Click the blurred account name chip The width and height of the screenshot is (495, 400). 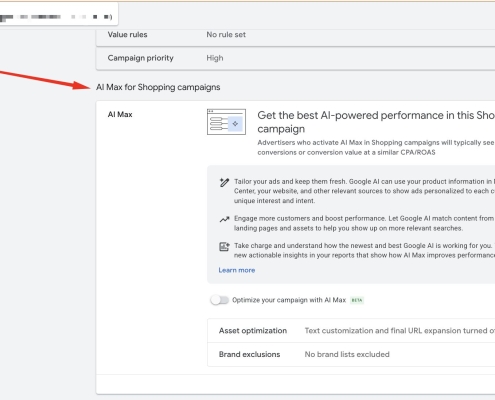pos(59,15)
